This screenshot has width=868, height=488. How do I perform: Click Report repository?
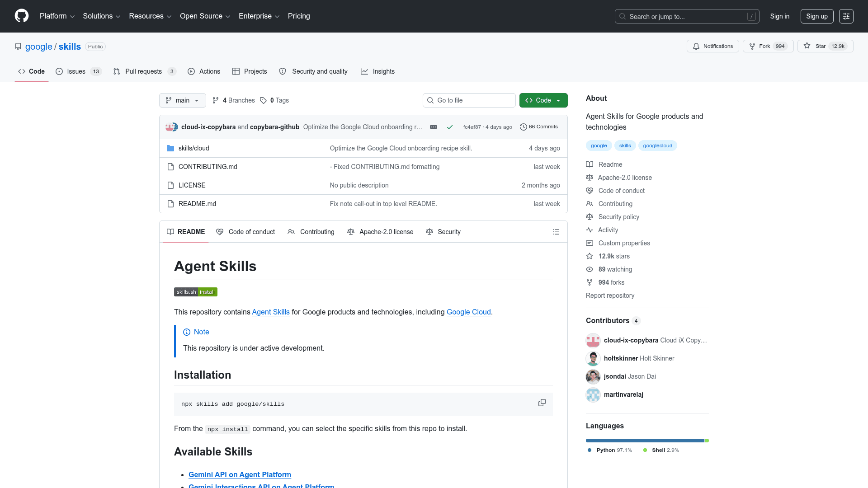click(x=610, y=296)
